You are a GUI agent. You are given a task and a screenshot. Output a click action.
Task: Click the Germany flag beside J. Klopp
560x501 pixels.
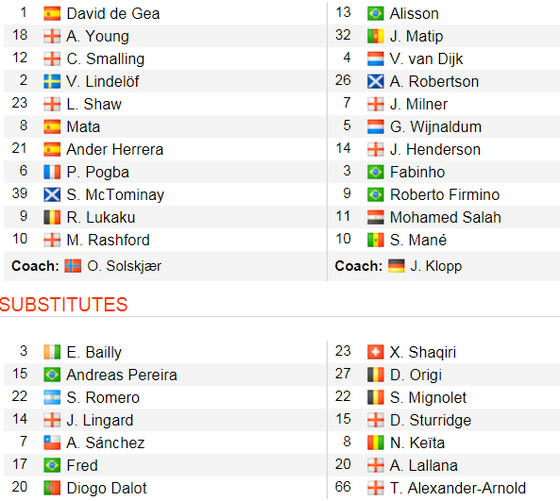[x=396, y=266]
